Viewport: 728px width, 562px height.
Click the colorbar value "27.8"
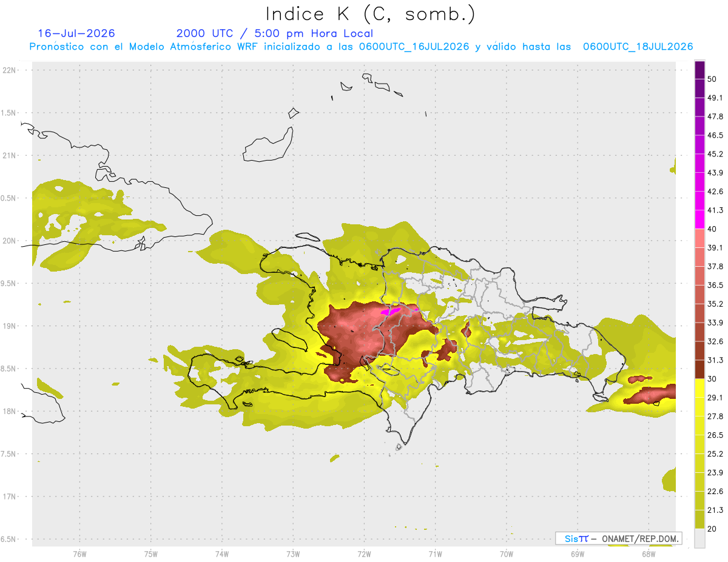(715, 416)
